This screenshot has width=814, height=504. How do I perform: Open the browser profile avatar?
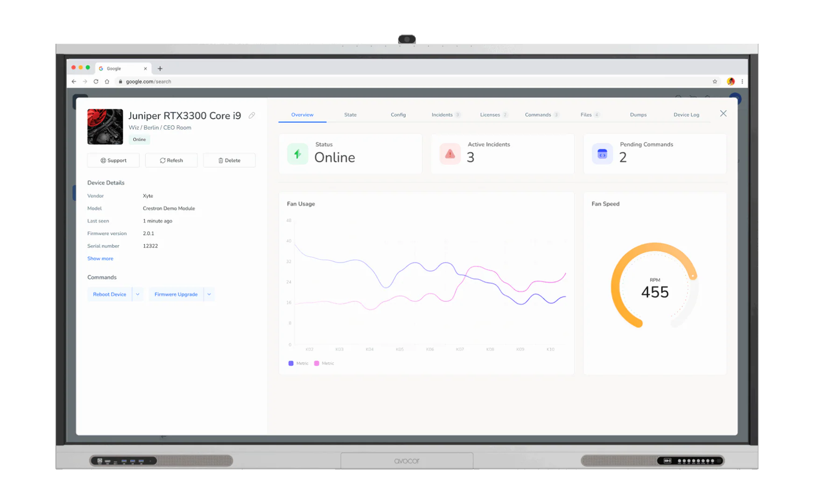tap(730, 81)
